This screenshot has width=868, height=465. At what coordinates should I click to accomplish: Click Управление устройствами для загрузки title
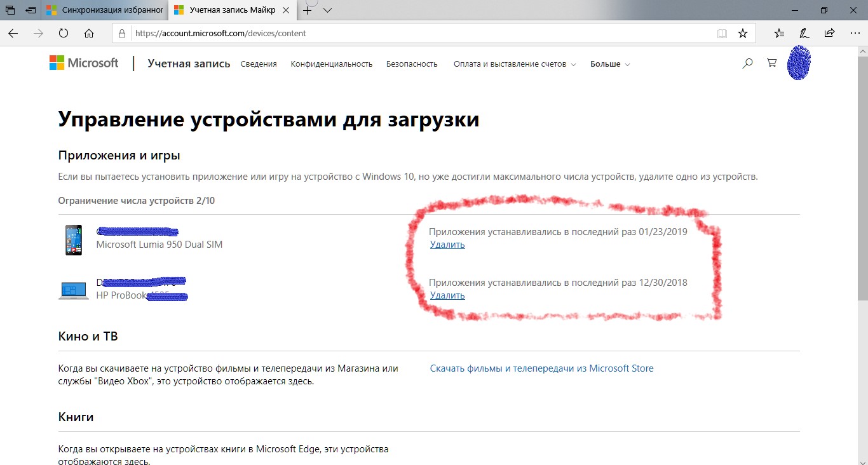(269, 119)
